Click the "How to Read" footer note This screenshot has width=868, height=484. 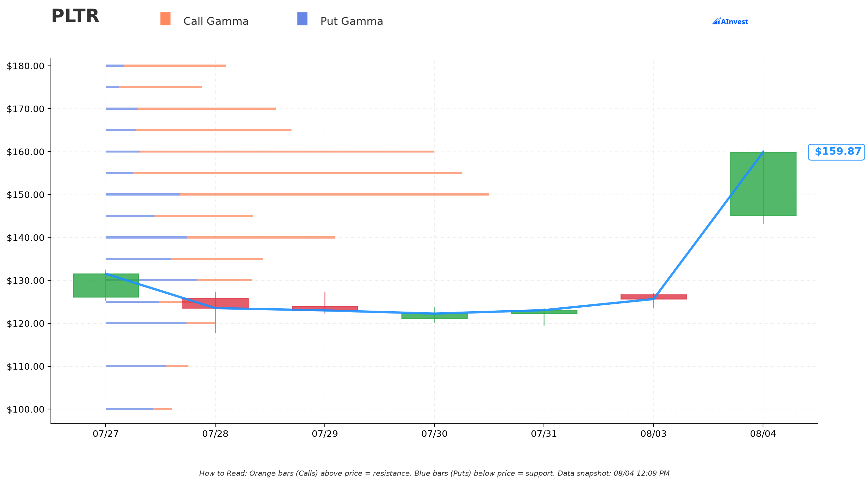point(434,474)
